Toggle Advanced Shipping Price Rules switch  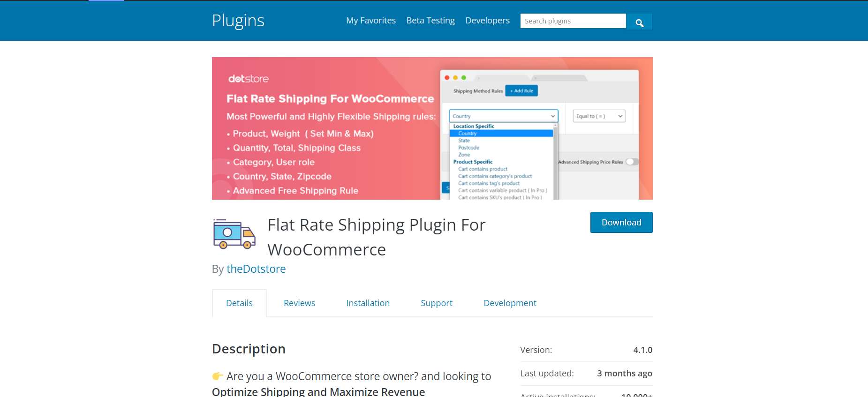(x=632, y=162)
